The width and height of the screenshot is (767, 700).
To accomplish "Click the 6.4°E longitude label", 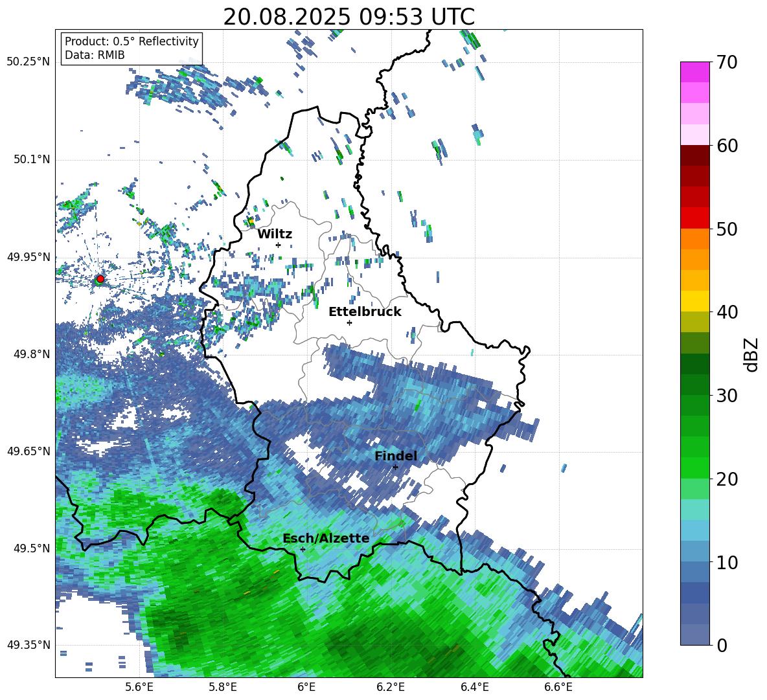I will click(475, 687).
